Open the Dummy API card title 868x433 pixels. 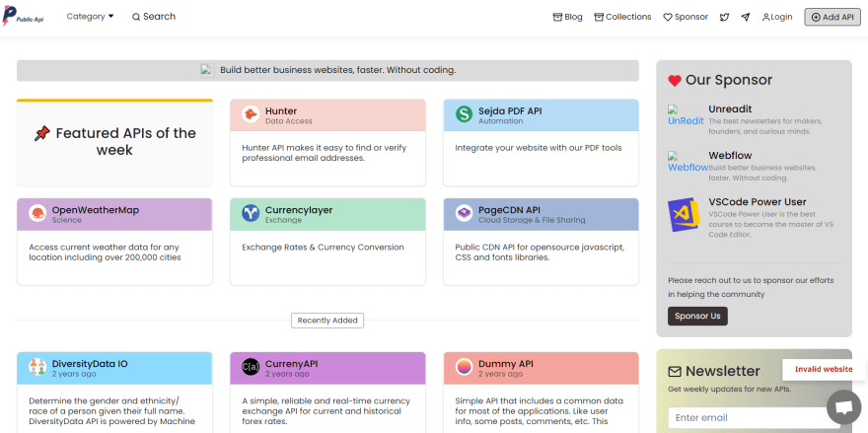(506, 364)
